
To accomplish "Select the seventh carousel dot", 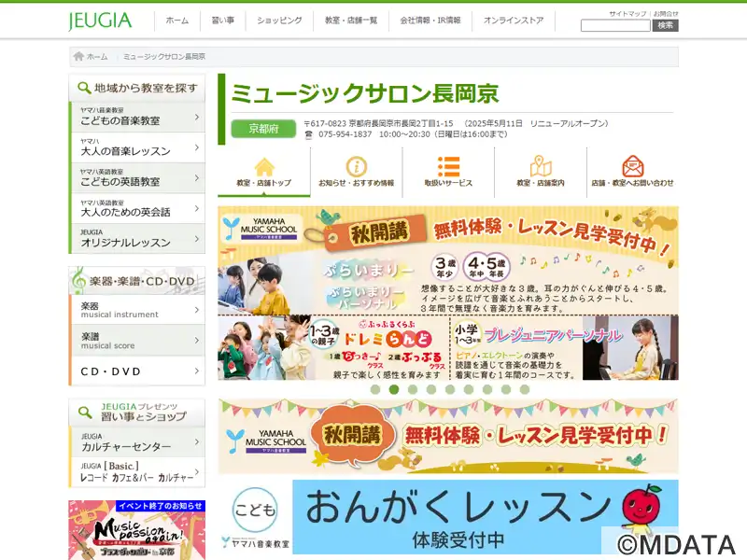I will pos(487,389).
